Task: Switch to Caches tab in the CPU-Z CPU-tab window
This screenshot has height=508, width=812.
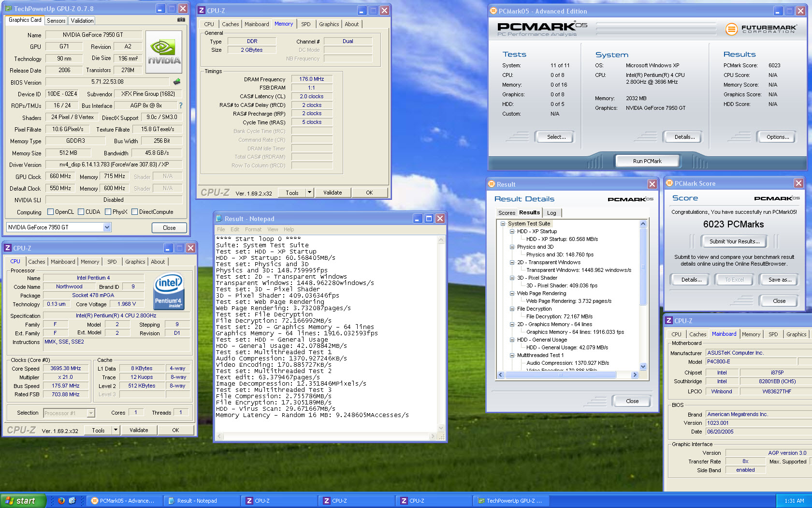Action: click(36, 262)
